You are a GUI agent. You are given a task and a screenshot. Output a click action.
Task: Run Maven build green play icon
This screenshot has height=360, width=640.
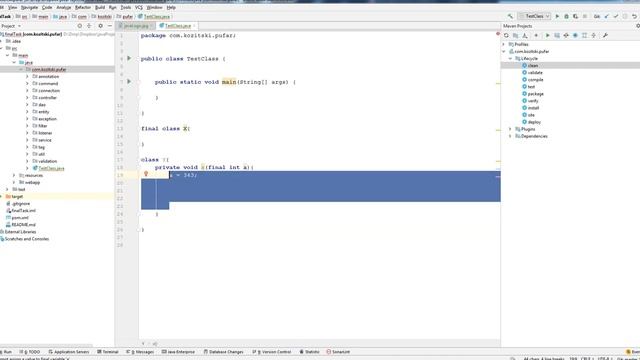(x=548, y=36)
